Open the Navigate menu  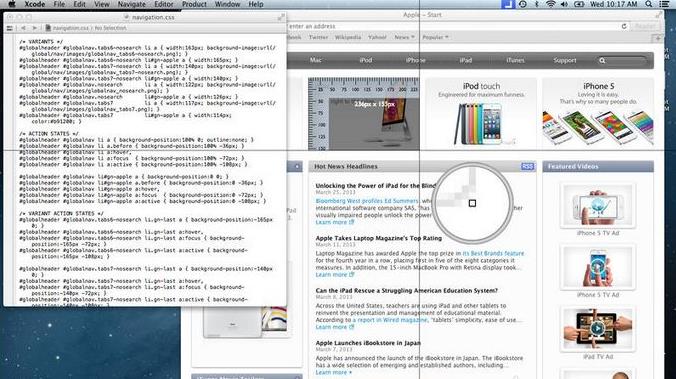pyautogui.click(x=131, y=4)
